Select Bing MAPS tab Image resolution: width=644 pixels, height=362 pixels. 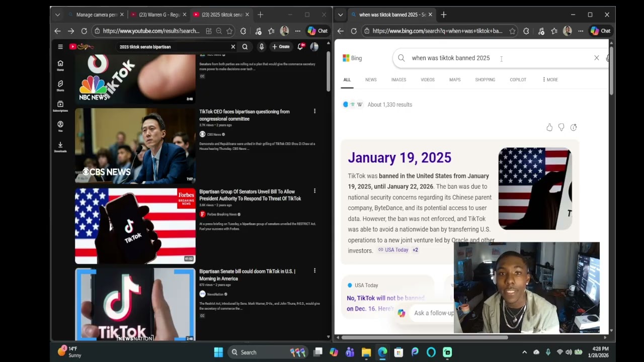[x=455, y=79]
